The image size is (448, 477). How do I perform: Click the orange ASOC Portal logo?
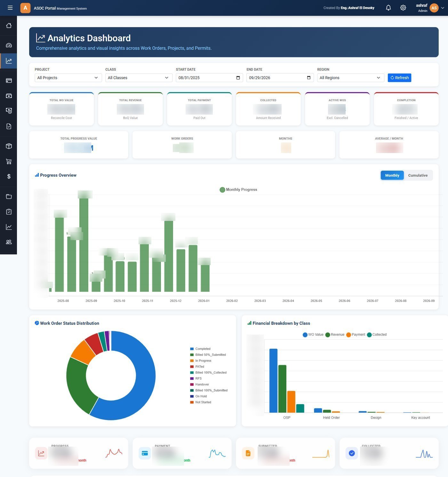25,8
